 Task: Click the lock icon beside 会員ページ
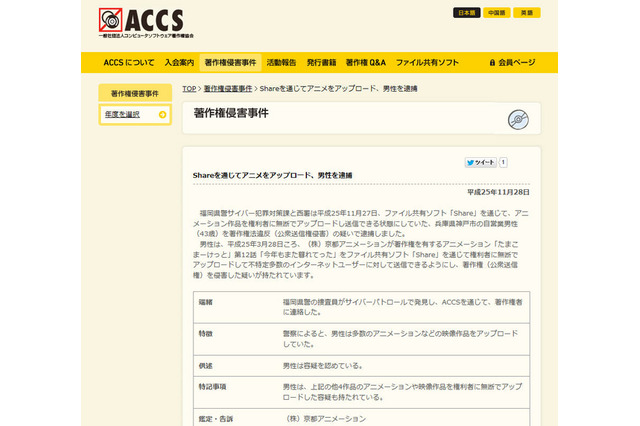(x=492, y=62)
